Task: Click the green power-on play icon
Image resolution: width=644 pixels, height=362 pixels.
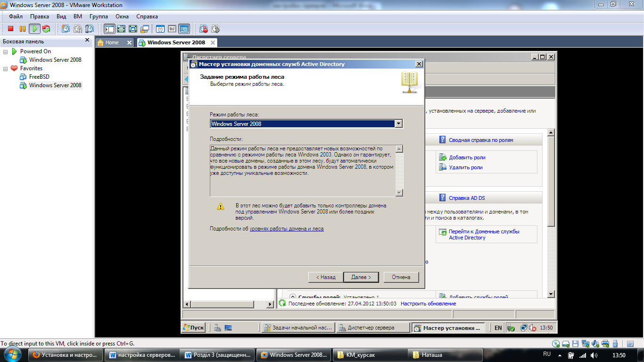Action: click(x=34, y=29)
